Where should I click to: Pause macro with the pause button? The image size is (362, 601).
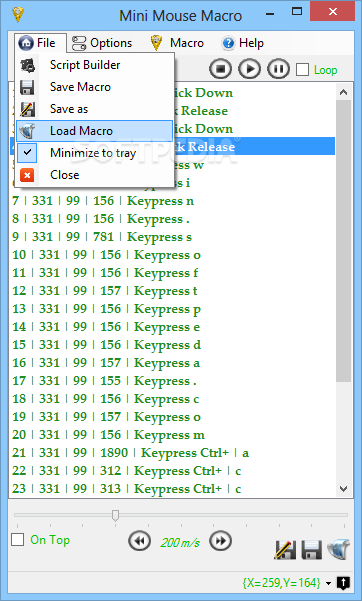[x=278, y=69]
